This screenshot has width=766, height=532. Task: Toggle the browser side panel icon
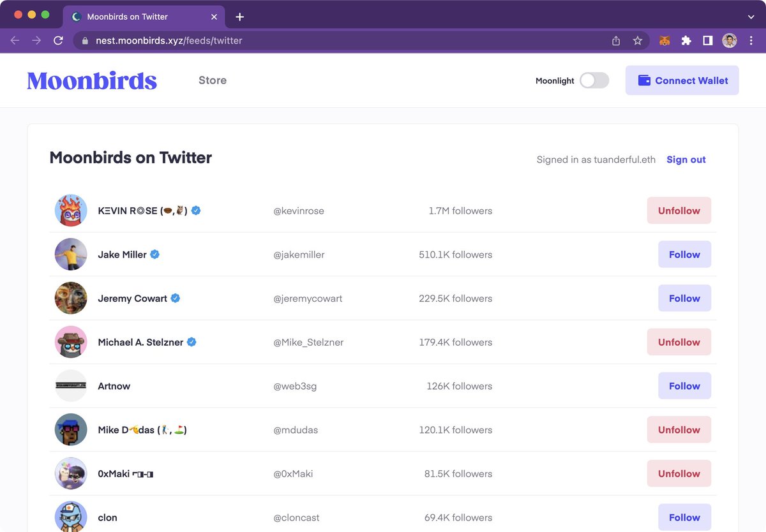708,41
